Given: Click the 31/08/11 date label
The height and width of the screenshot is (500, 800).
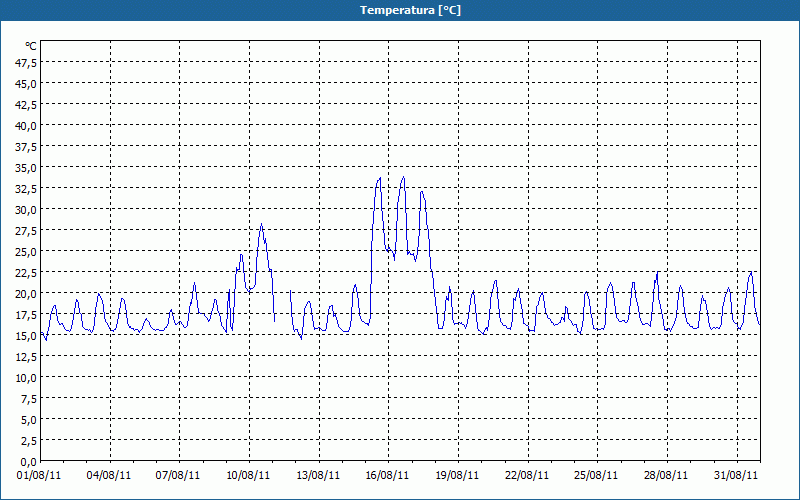Looking at the screenshot, I should (736, 475).
